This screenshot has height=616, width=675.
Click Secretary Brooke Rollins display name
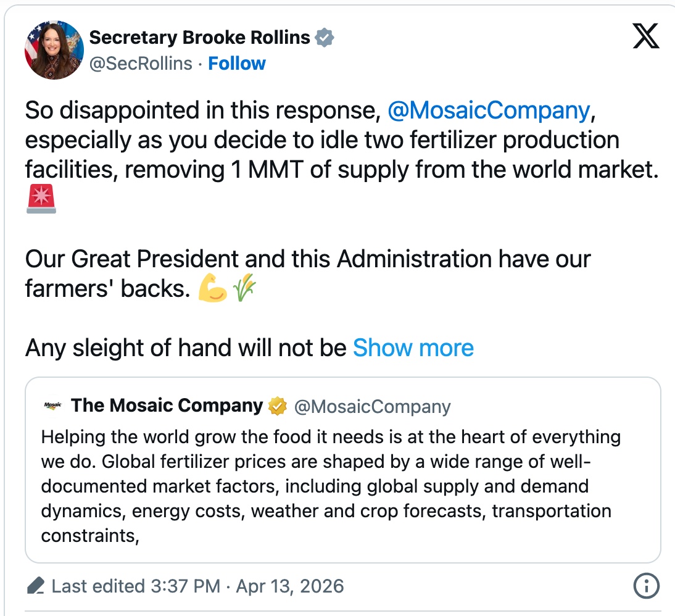point(199,38)
